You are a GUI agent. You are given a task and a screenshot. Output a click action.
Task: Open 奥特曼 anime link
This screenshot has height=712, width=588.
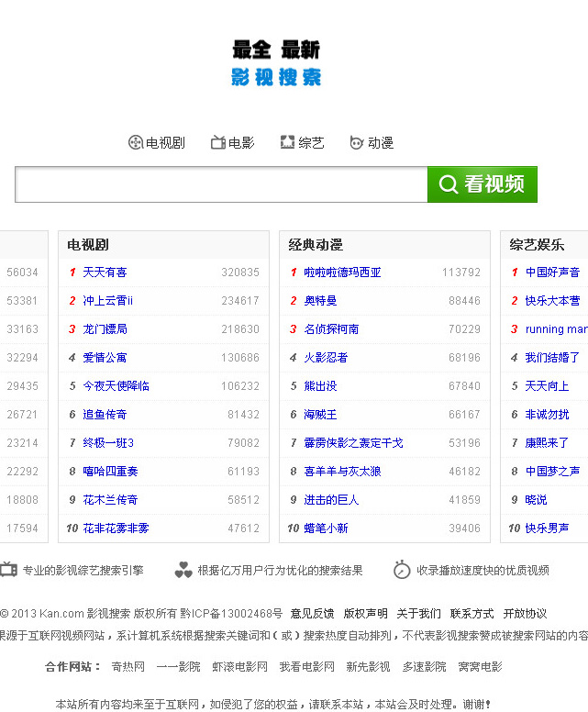click(x=320, y=301)
